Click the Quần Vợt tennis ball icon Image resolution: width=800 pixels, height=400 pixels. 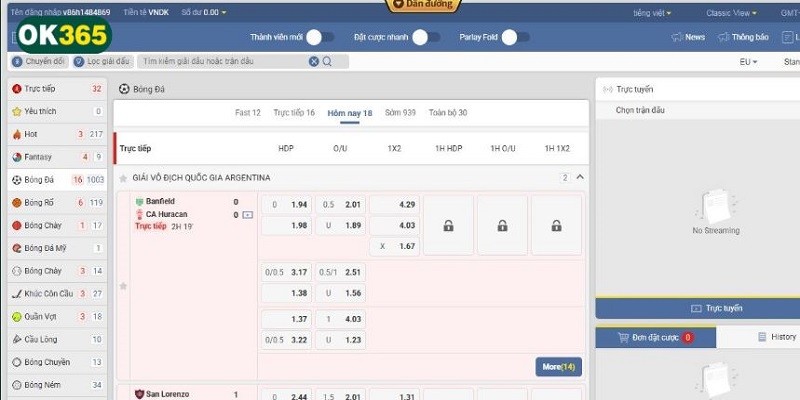17,316
